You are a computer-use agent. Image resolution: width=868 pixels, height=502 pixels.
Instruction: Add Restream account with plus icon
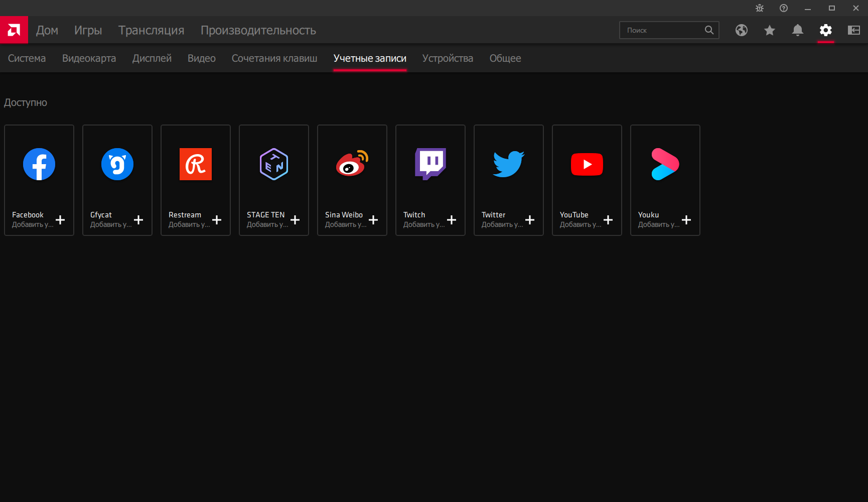pyautogui.click(x=217, y=220)
